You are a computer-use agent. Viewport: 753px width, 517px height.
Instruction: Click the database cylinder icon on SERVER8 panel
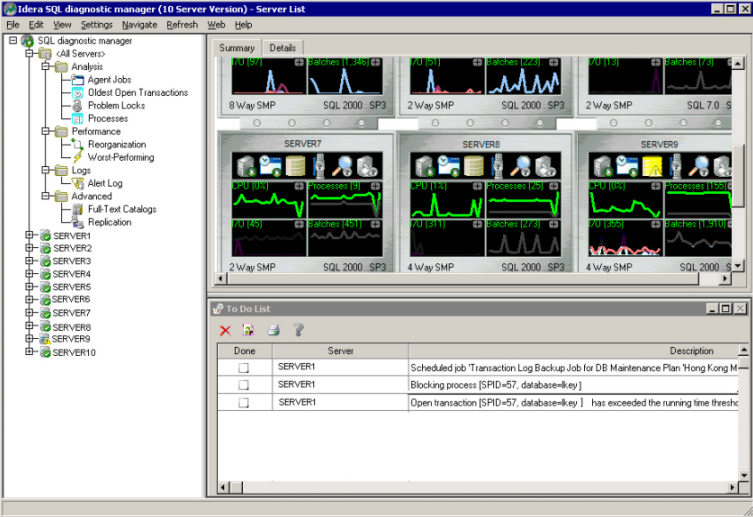click(x=473, y=166)
